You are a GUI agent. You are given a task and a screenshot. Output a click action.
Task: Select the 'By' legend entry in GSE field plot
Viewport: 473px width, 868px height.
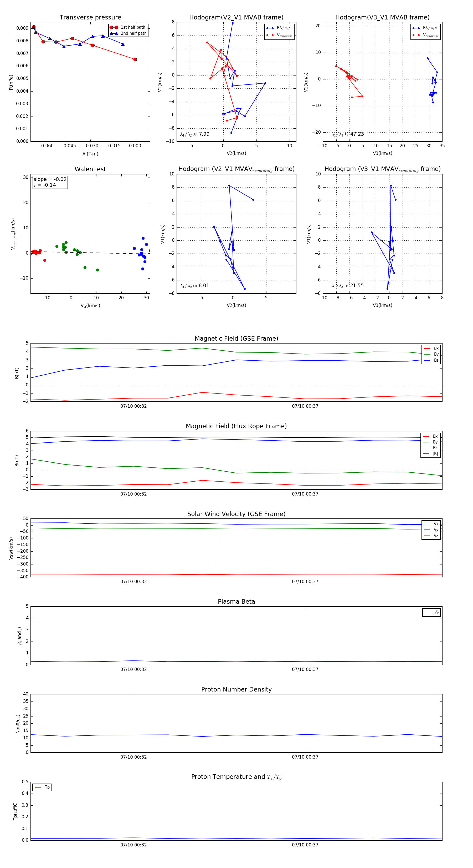431,354
